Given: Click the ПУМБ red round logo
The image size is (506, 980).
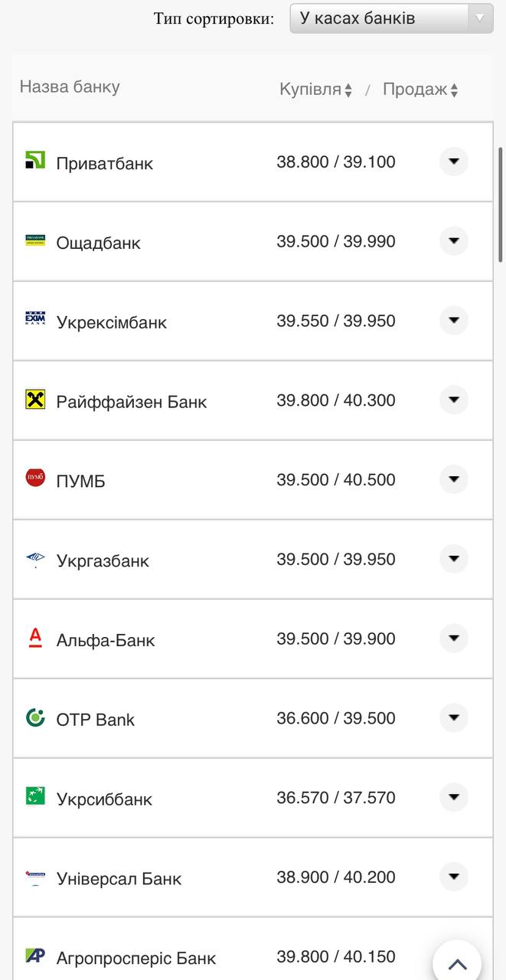Looking at the screenshot, I should click(x=35, y=479).
